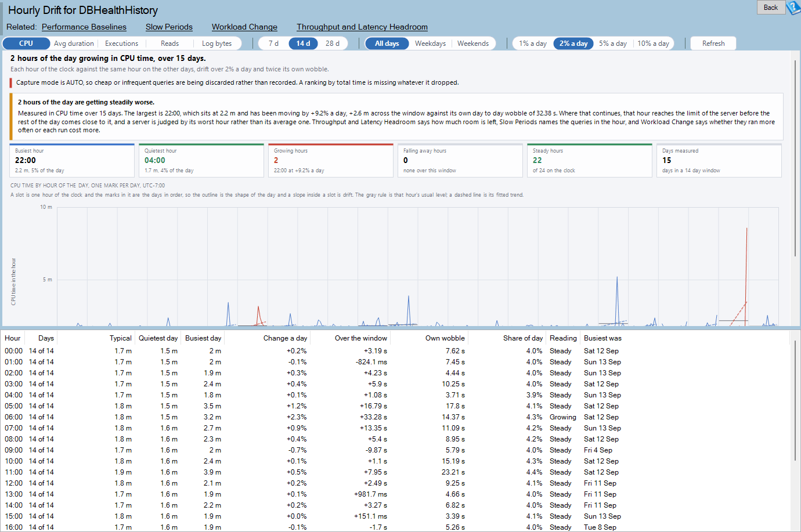Filter to Weekends only
801x532 pixels.
coord(473,44)
